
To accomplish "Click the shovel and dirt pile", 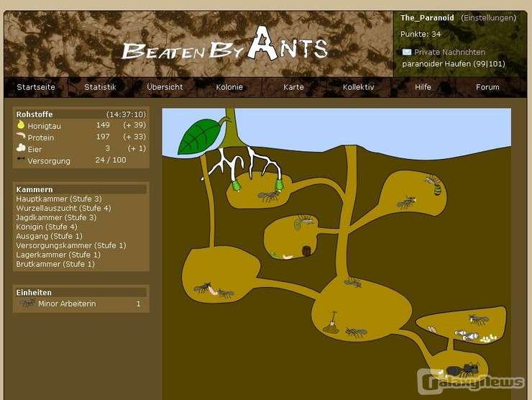I will [x=331, y=322].
